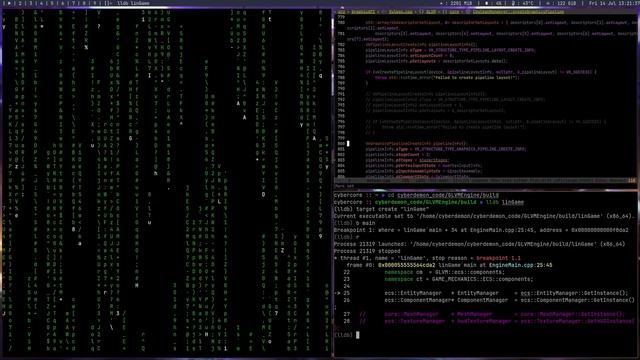Click the 'lldb linGame' window title
The image size is (640, 360).
[133, 3]
